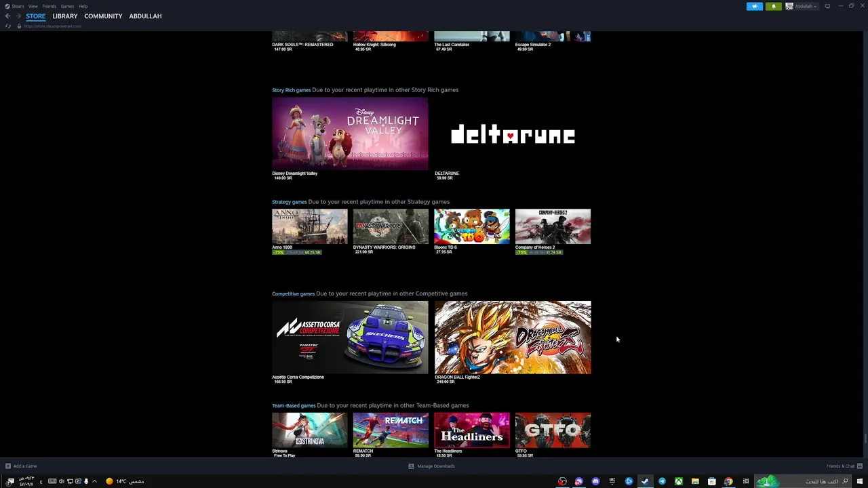Image resolution: width=868 pixels, height=488 pixels.
Task: Open File Explorer in the taskbar
Action: (x=695, y=481)
